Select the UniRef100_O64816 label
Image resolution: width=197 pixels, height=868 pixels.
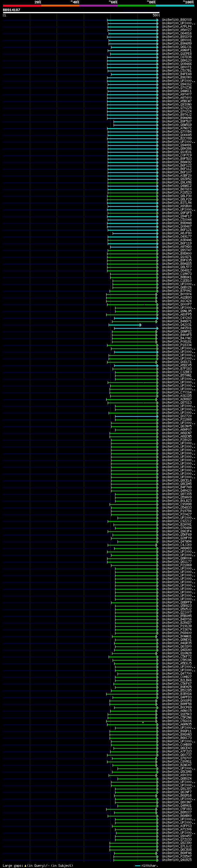pyautogui.click(x=176, y=33)
